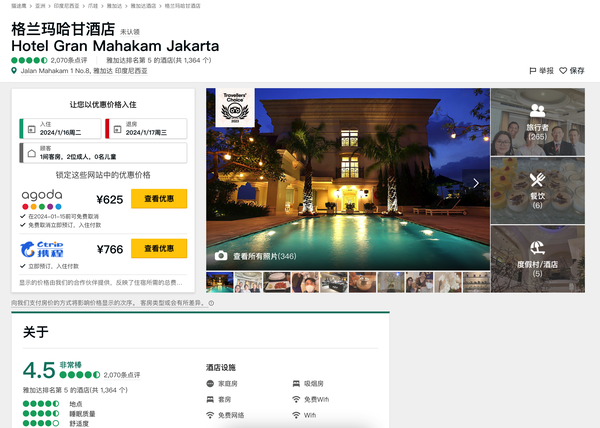Screen dimensions: 600x428
Task: Click the 雅加达排名第 5 的酒店 text in the header
Action: click(x=159, y=60)
